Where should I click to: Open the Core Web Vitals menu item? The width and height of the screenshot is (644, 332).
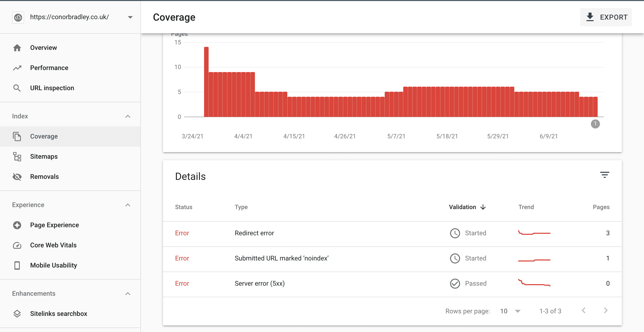coord(70,245)
